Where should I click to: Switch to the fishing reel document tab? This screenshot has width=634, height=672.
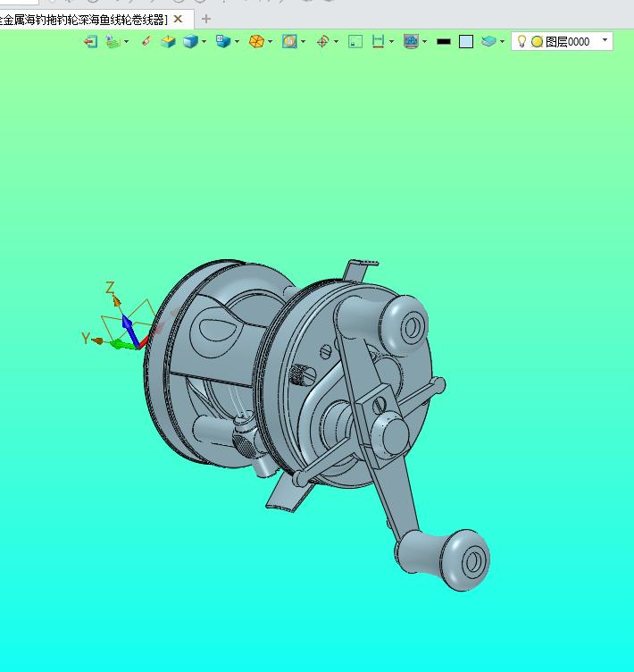pyautogui.click(x=85, y=19)
